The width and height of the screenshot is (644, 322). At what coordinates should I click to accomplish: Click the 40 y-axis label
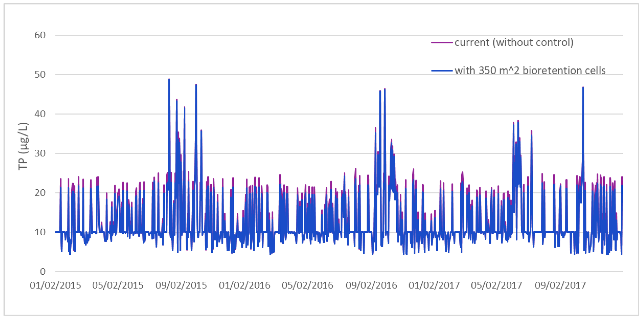pyautogui.click(x=40, y=114)
